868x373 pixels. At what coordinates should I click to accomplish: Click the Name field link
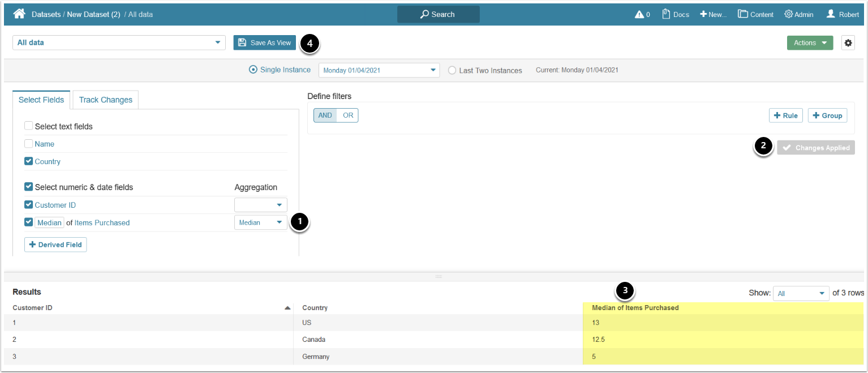coord(45,144)
